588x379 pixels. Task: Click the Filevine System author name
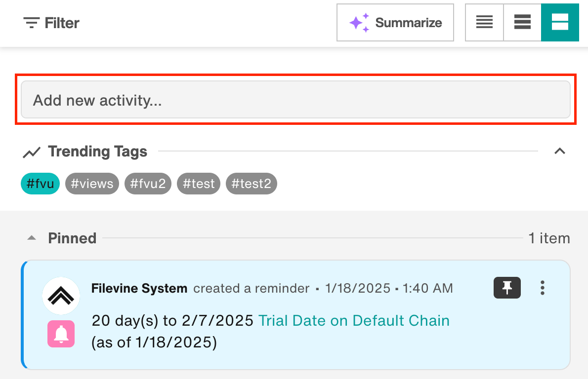coord(139,288)
